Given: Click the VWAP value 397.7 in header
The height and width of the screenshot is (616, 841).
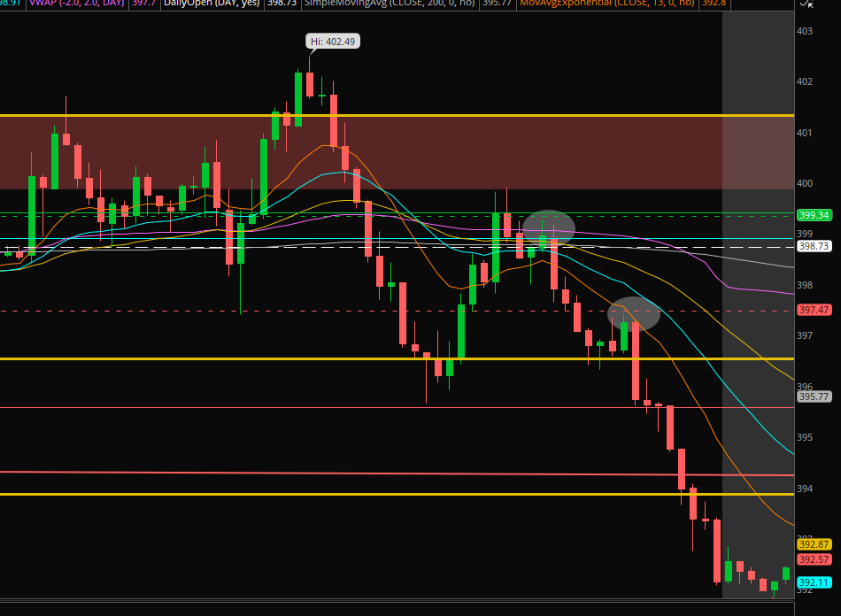Looking at the screenshot, I should (x=143, y=4).
